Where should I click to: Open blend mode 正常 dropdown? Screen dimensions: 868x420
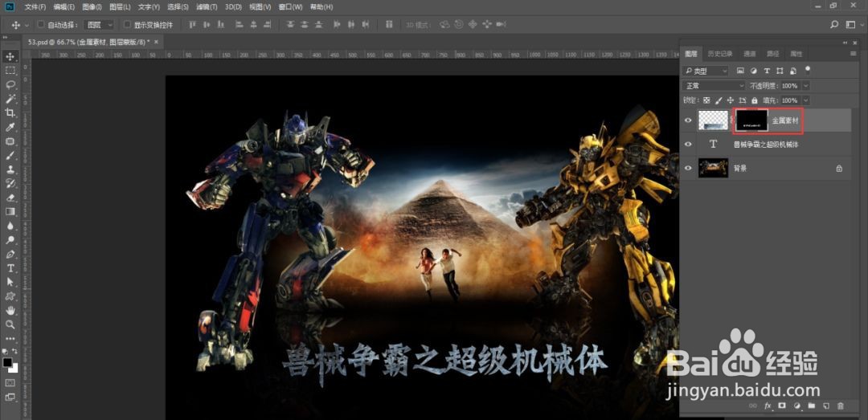(x=714, y=86)
